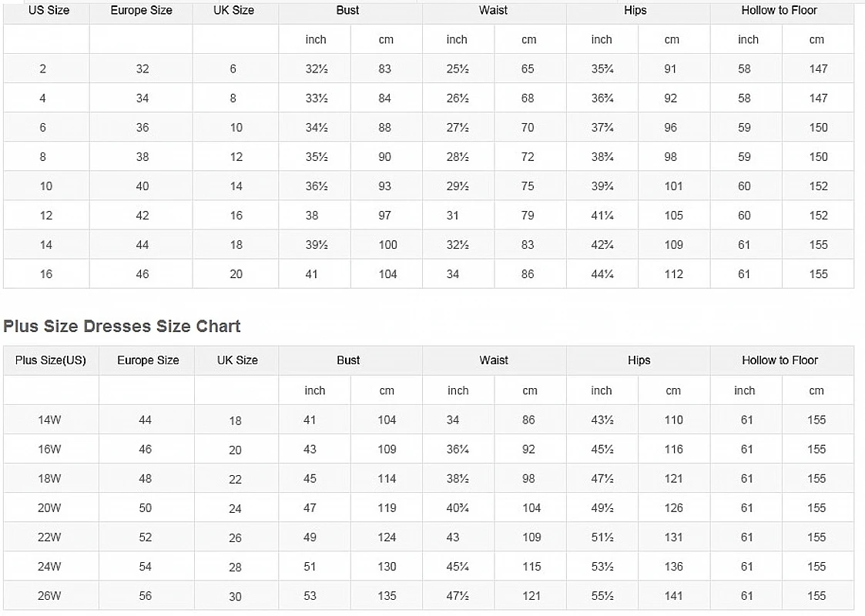Image resolution: width=865 pixels, height=616 pixels.
Task: Click Europe size 32 cell
Action: coord(142,69)
